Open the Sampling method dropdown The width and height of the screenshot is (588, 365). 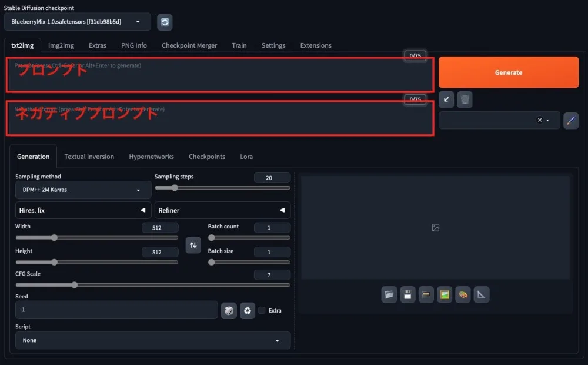[83, 190]
